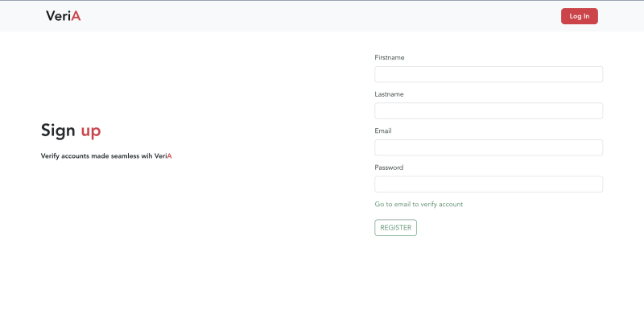Click the Email label

point(383,130)
